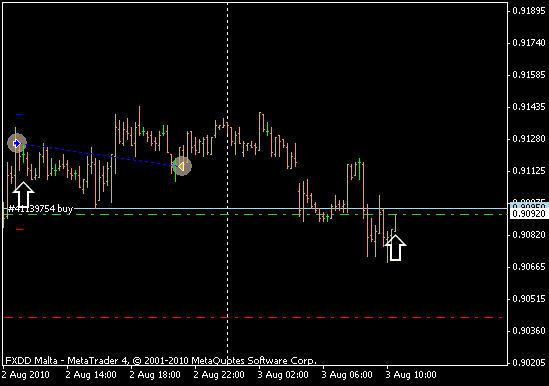Click the '3 Aug 06:00' time label
This screenshot has width=549, height=386.
[x=347, y=375]
